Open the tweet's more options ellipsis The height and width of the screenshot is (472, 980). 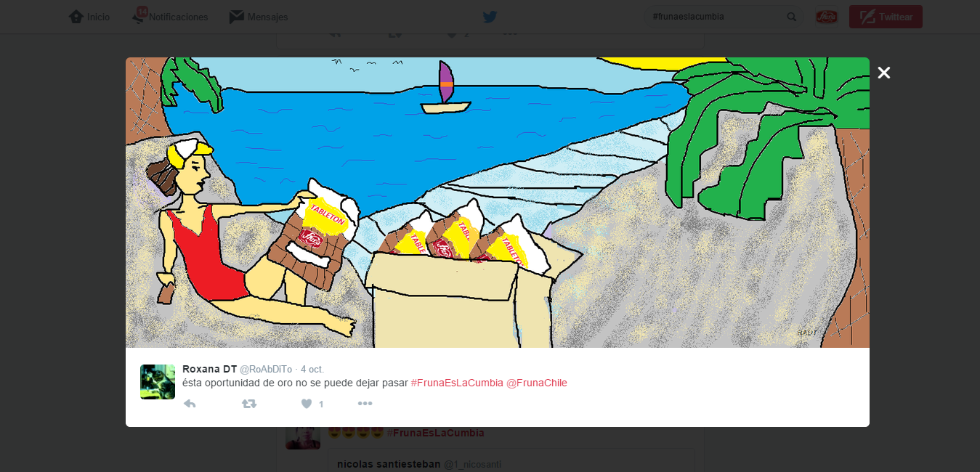coord(365,404)
